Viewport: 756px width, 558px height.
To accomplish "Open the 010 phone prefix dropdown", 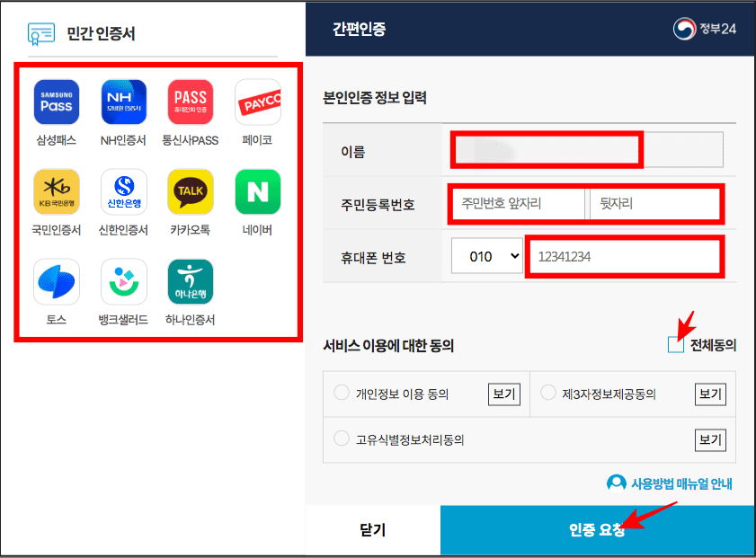I will [x=487, y=256].
